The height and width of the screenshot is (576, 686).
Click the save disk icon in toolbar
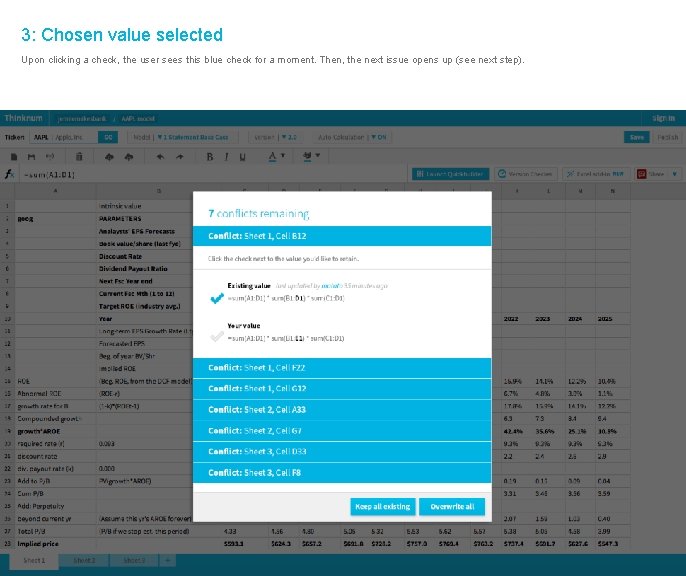31,156
